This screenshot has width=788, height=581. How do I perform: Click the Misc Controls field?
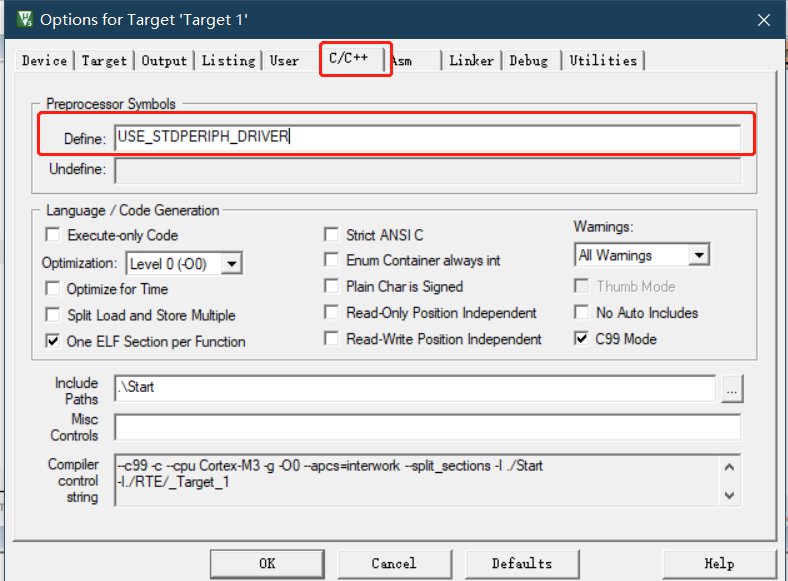tap(427, 427)
